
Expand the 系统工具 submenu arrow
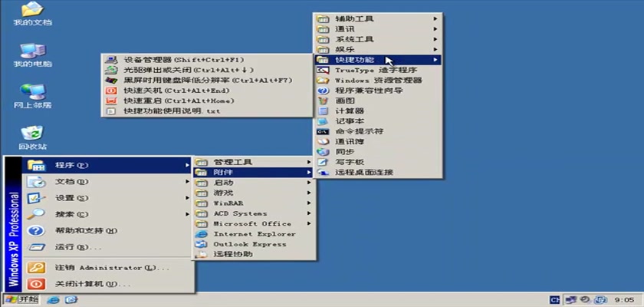point(435,39)
